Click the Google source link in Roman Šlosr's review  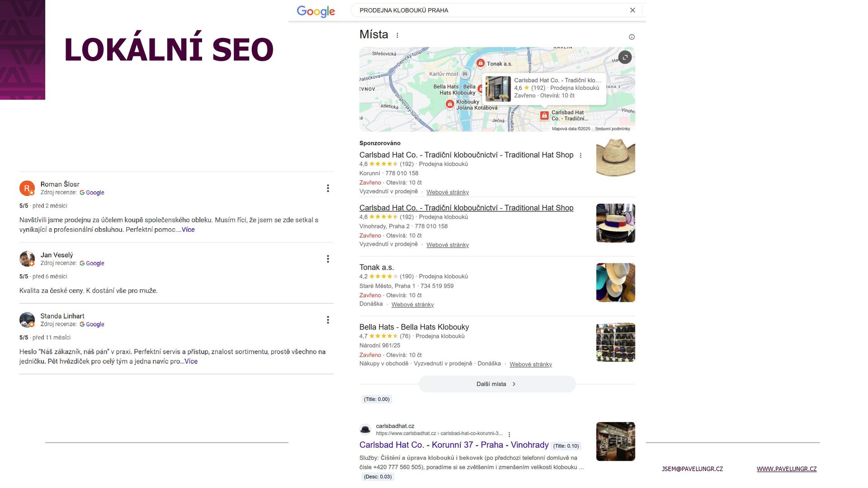coord(92,192)
